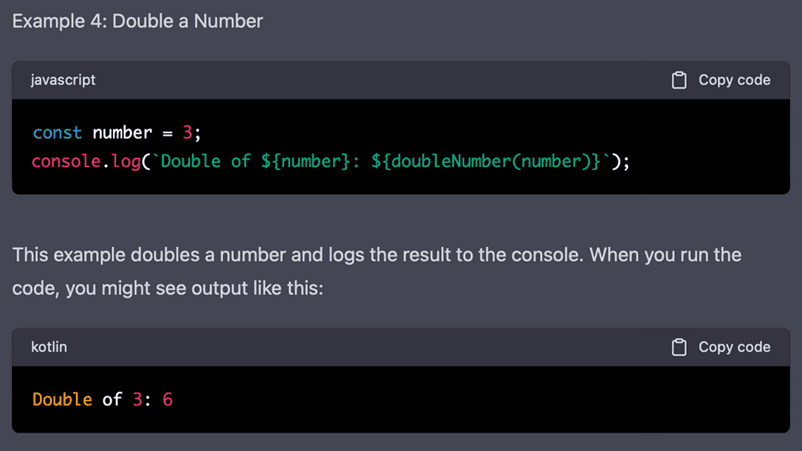Click clipboard icon in kotlin code block
The image size is (802, 451).
pos(679,347)
